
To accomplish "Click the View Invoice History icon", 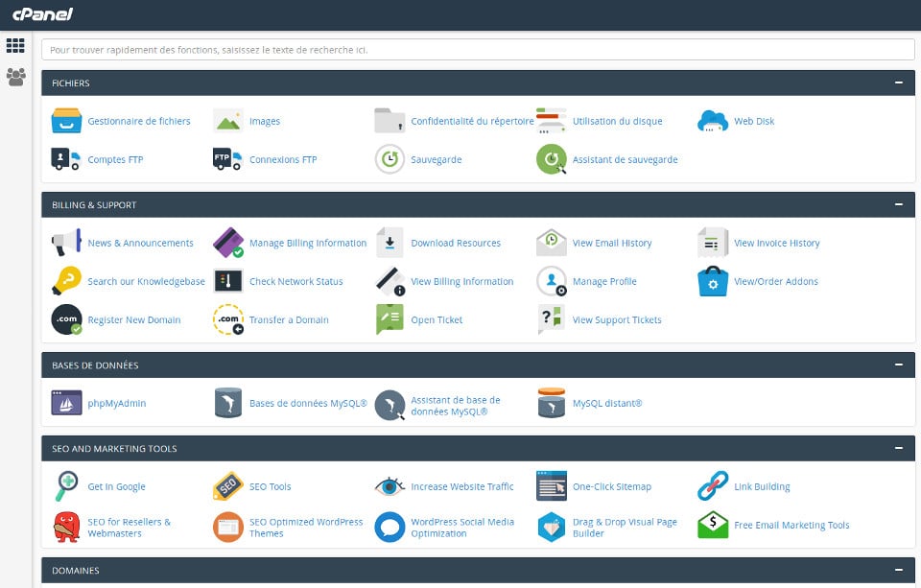I will (713, 243).
